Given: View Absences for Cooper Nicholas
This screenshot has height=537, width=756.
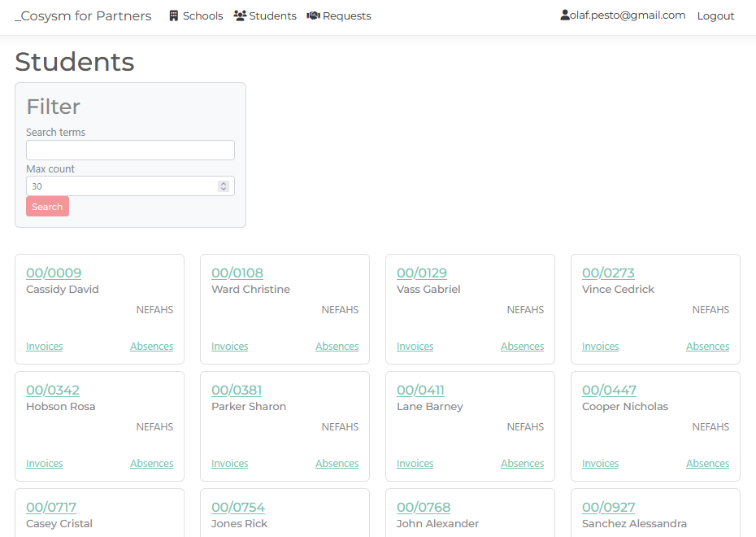Looking at the screenshot, I should (707, 463).
